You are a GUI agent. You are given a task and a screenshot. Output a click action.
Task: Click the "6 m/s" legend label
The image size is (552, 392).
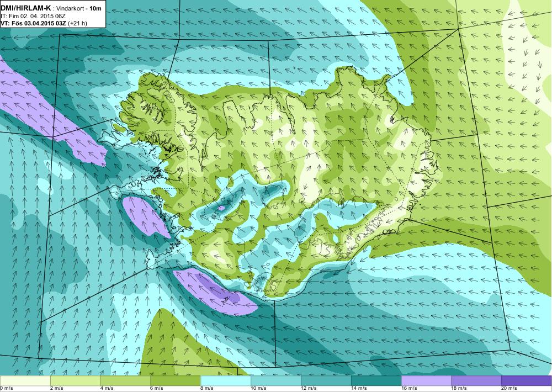click(x=157, y=389)
